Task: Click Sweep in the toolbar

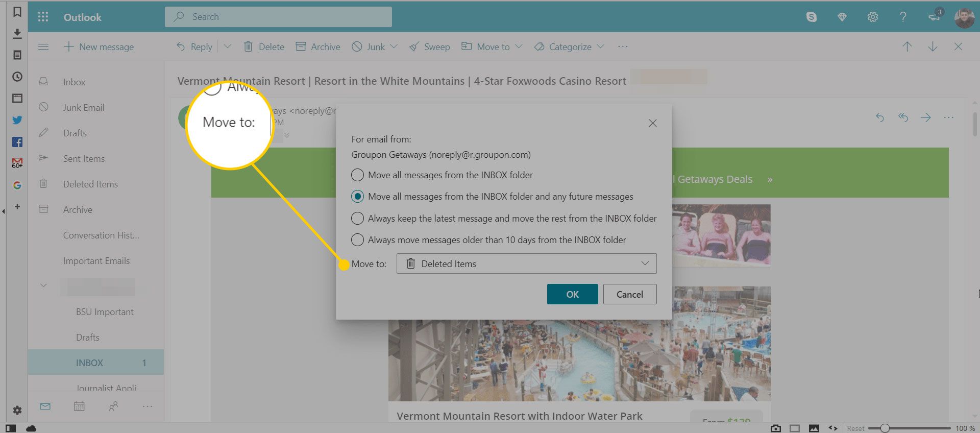Action: pyautogui.click(x=430, y=46)
